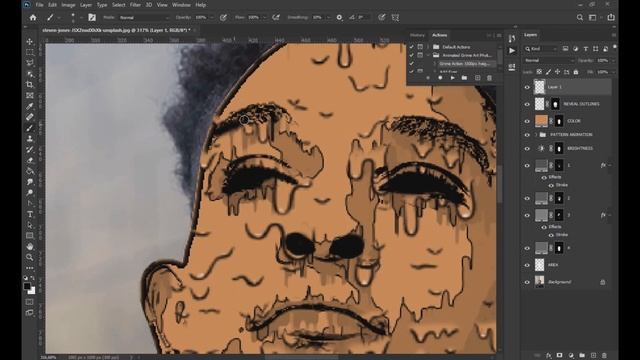Select the Hand tool
Viewport: 640px width, 360px height.
pyautogui.click(x=30, y=247)
